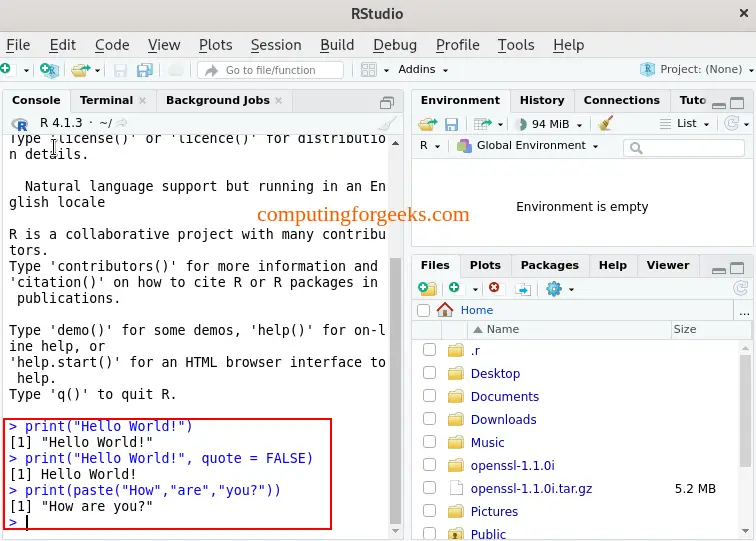The height and width of the screenshot is (541, 756).
Task: Refresh the Files pane listing
Action: (x=740, y=288)
